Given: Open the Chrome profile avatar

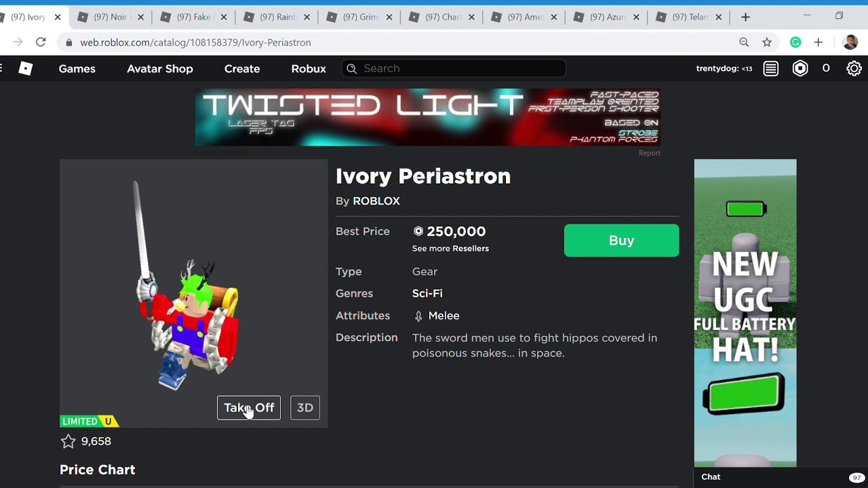Looking at the screenshot, I should pos(850,42).
